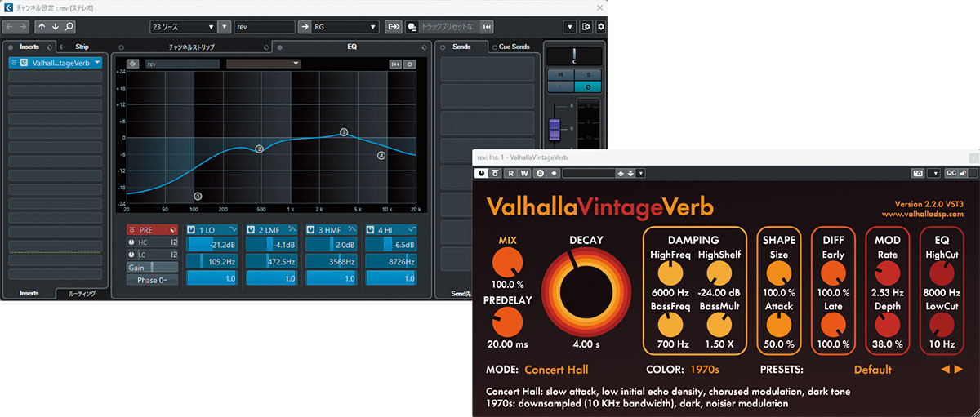Screen dimensions: 980x417
Task: Open the RG output routing dropdown
Action: (x=346, y=27)
